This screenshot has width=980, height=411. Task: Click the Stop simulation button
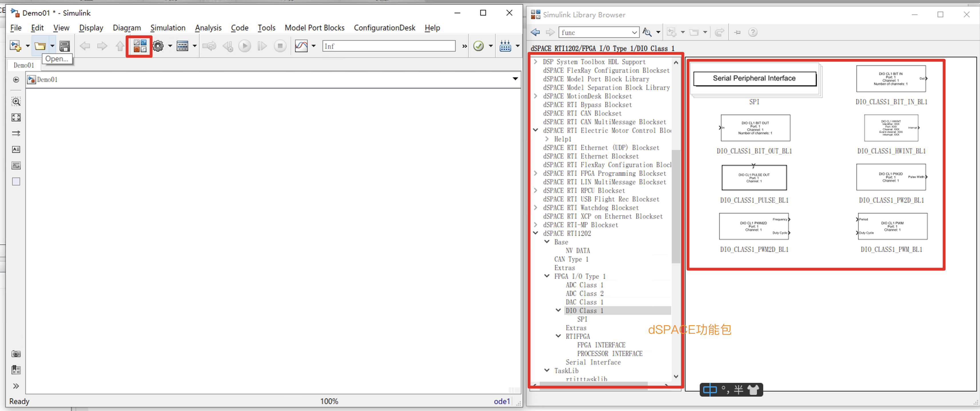(280, 46)
